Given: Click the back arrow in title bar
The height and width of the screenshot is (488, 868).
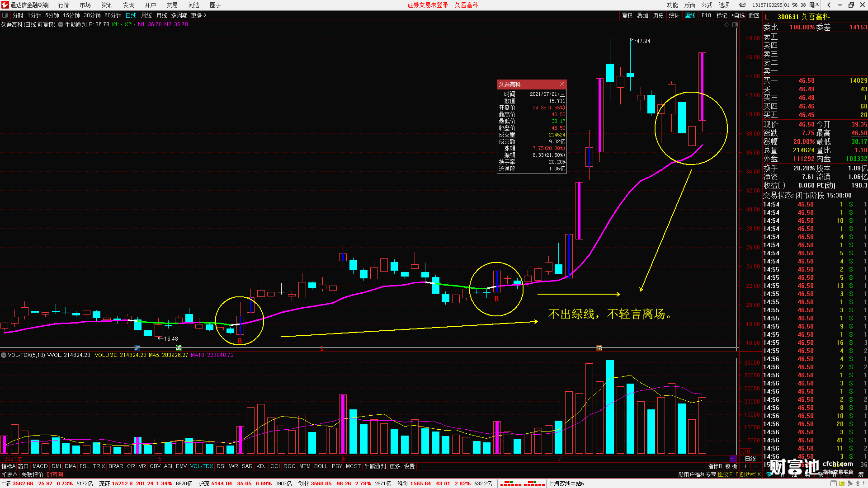Looking at the screenshot, I should click(829, 5).
